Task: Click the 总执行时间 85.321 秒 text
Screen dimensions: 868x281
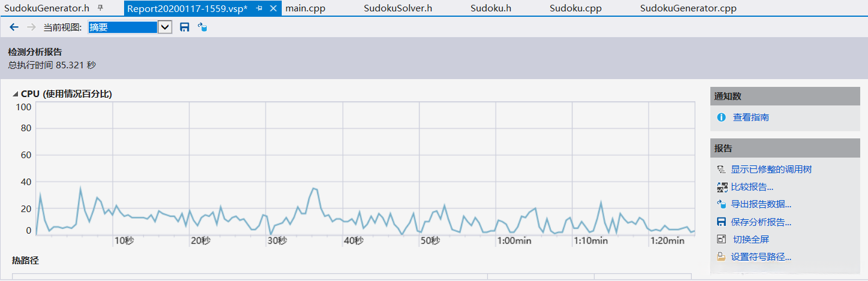Action: (x=52, y=64)
